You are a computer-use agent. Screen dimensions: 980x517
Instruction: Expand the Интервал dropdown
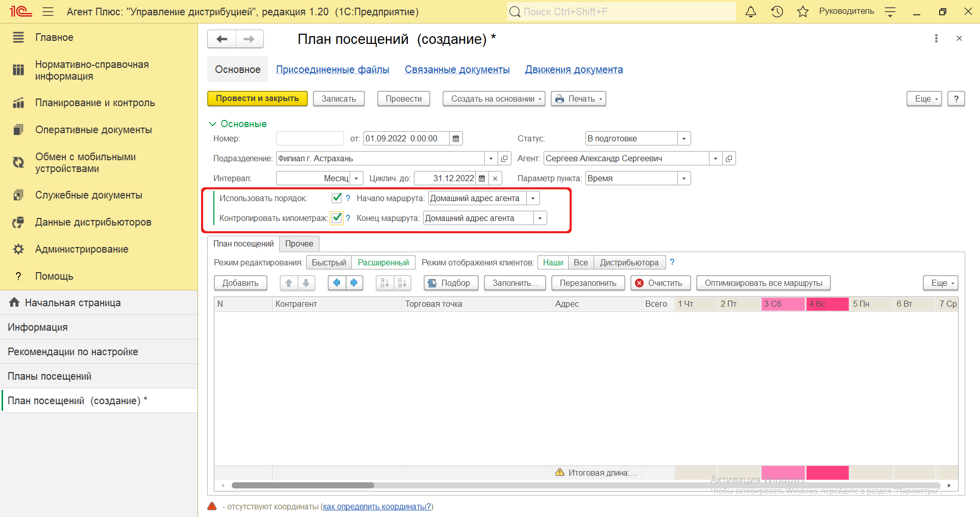pyautogui.click(x=356, y=178)
